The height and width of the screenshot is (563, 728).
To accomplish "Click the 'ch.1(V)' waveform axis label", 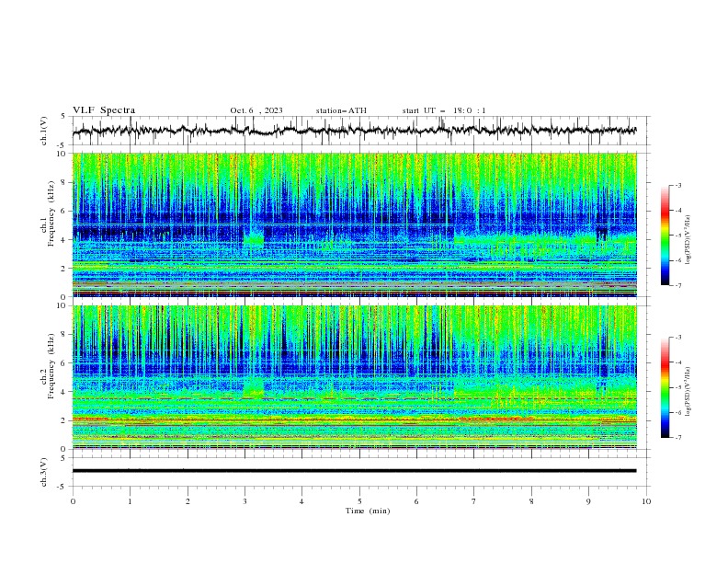I will [44, 131].
